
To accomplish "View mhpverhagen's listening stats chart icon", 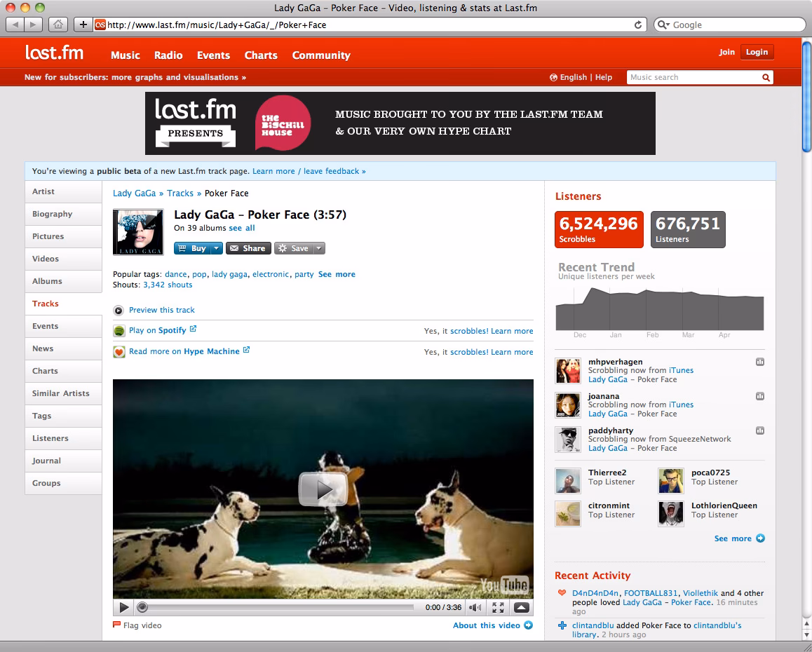I will 760,362.
